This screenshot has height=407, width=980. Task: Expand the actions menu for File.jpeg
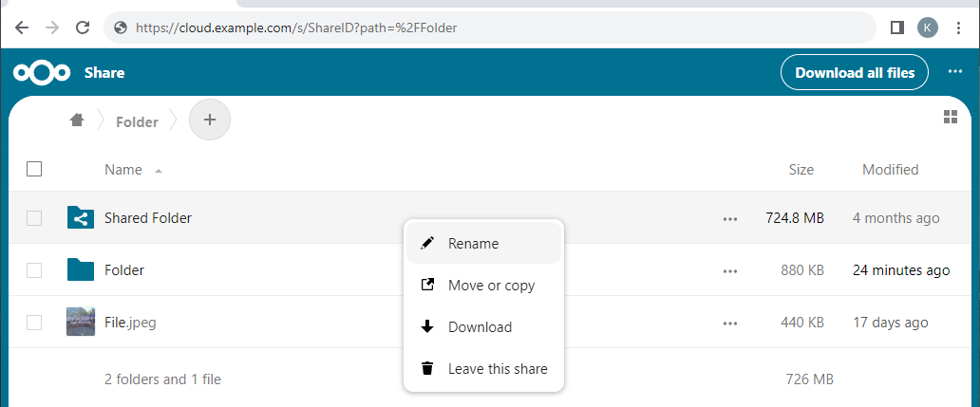point(729,323)
